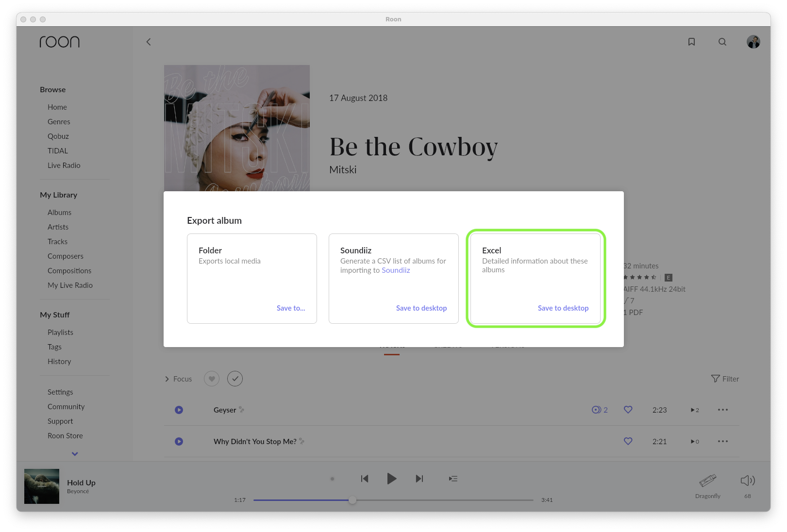Expand sidebar with down chevron
Viewport: 787px width, 532px height.
(x=75, y=454)
